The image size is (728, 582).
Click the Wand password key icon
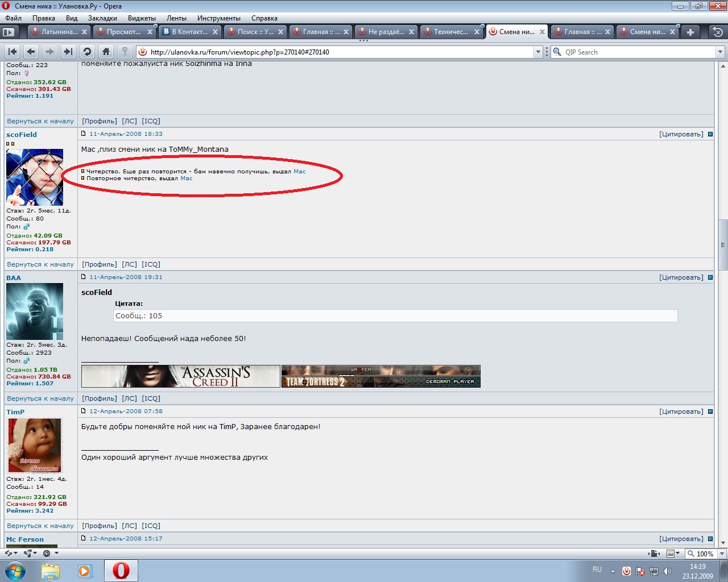point(125,52)
